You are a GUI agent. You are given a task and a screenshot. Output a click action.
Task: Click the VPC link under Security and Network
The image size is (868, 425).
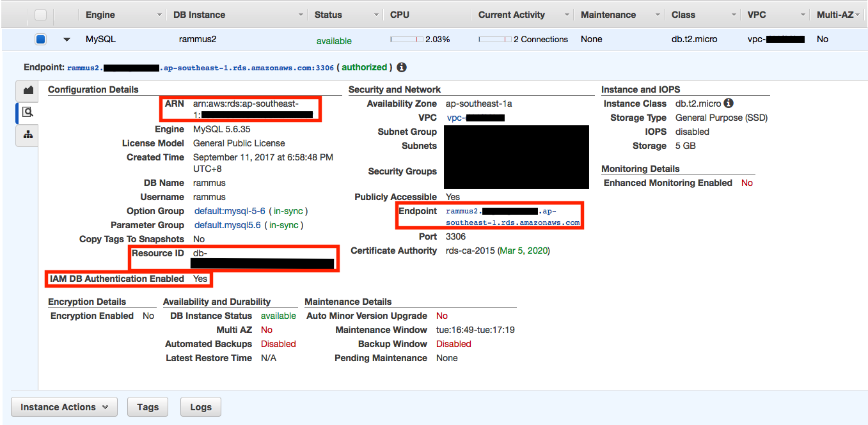click(x=475, y=118)
